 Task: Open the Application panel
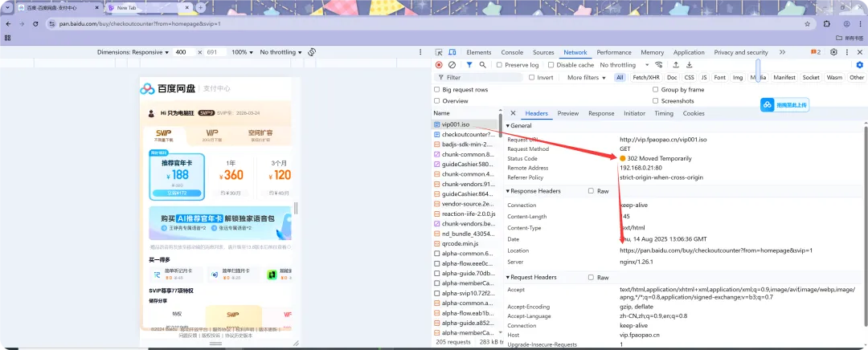[690, 52]
